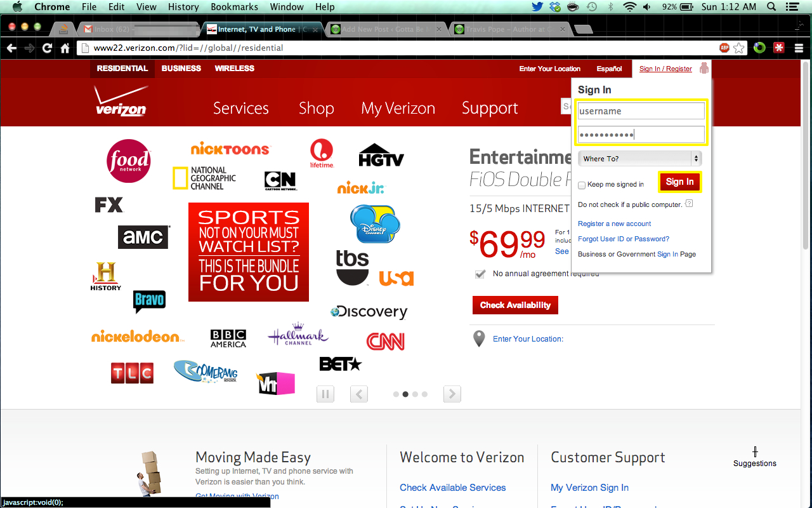This screenshot has height=508, width=812.
Task: Open the Chrome hamburger menu
Action: (799, 48)
